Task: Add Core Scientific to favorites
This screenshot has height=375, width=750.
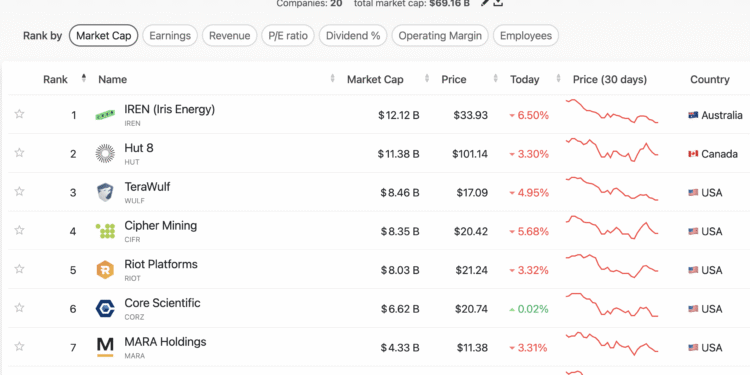Action: (19, 308)
